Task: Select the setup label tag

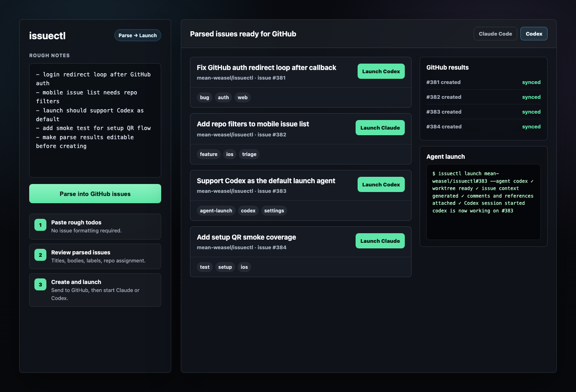Action: (225, 267)
